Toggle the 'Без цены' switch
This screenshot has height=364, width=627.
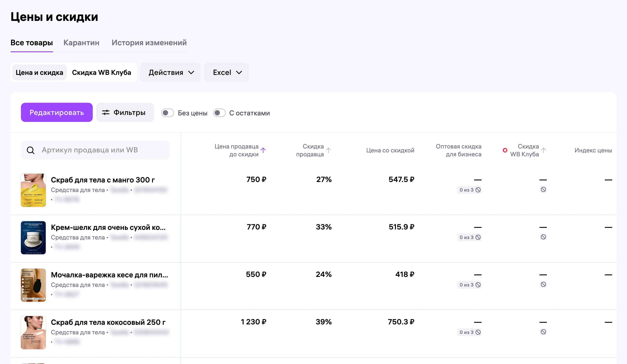tap(167, 113)
